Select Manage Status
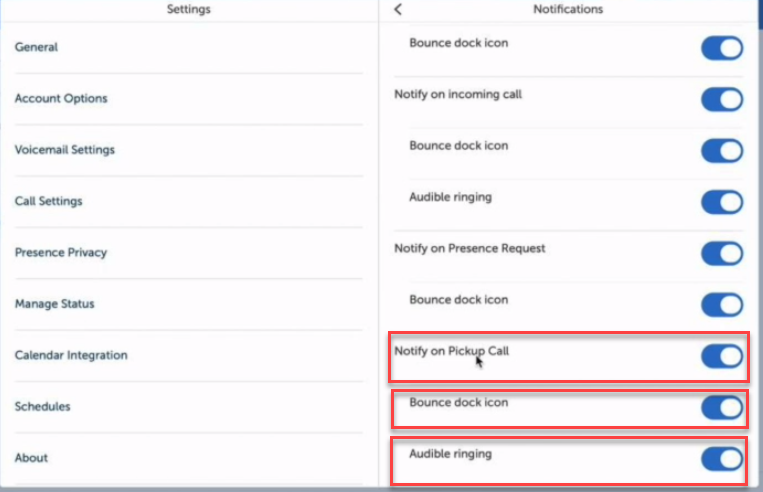Viewport: 763px width, 492px height. coord(55,304)
